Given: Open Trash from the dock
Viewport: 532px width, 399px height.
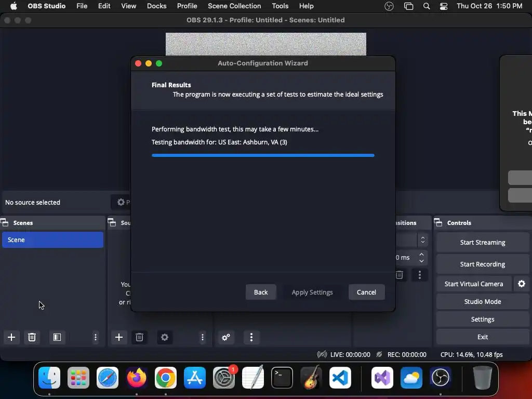Looking at the screenshot, I should coord(483,378).
